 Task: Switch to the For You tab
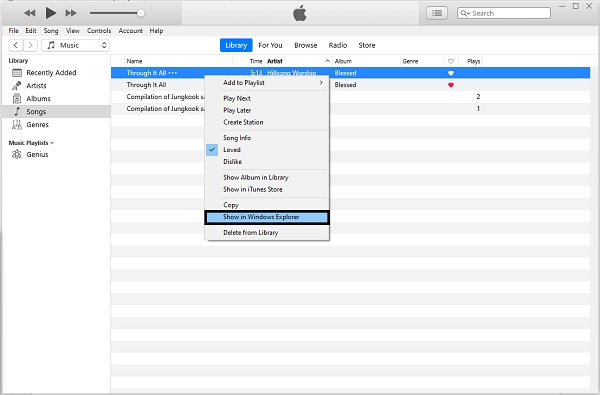click(271, 45)
